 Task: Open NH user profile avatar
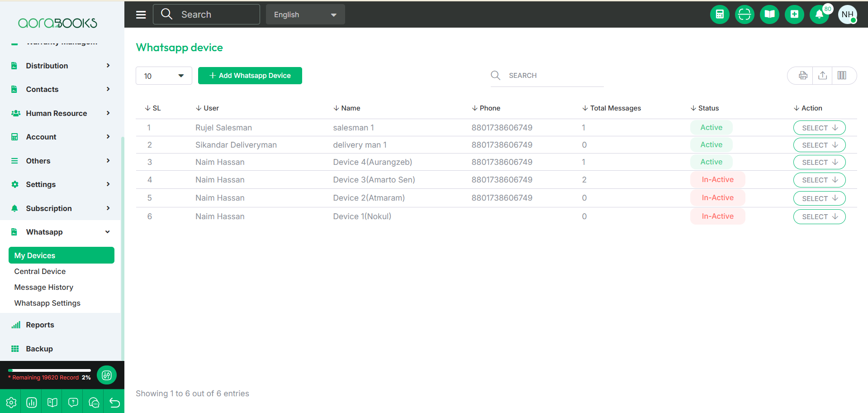pos(848,14)
